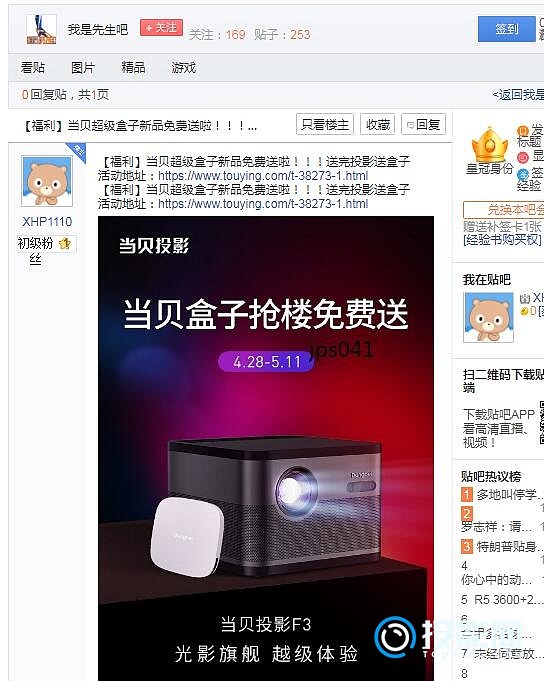Click the blue 签到 sign-in button

point(507,29)
